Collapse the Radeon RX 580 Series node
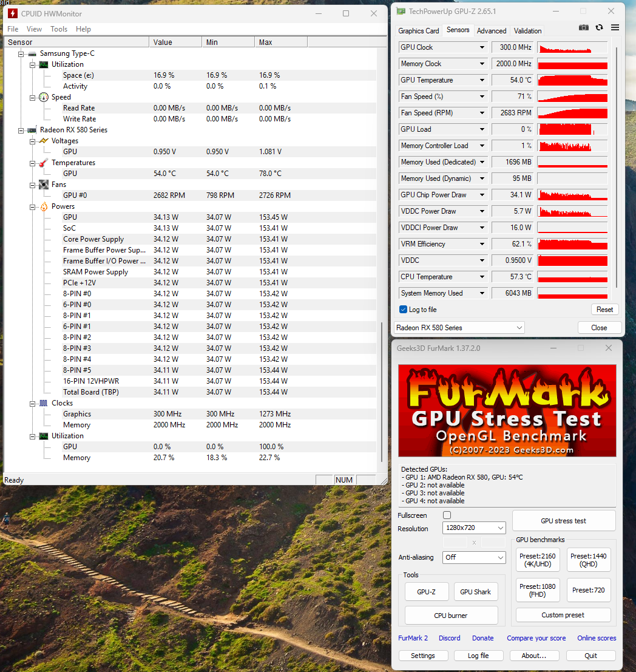Image resolution: width=636 pixels, height=672 pixels. point(21,131)
